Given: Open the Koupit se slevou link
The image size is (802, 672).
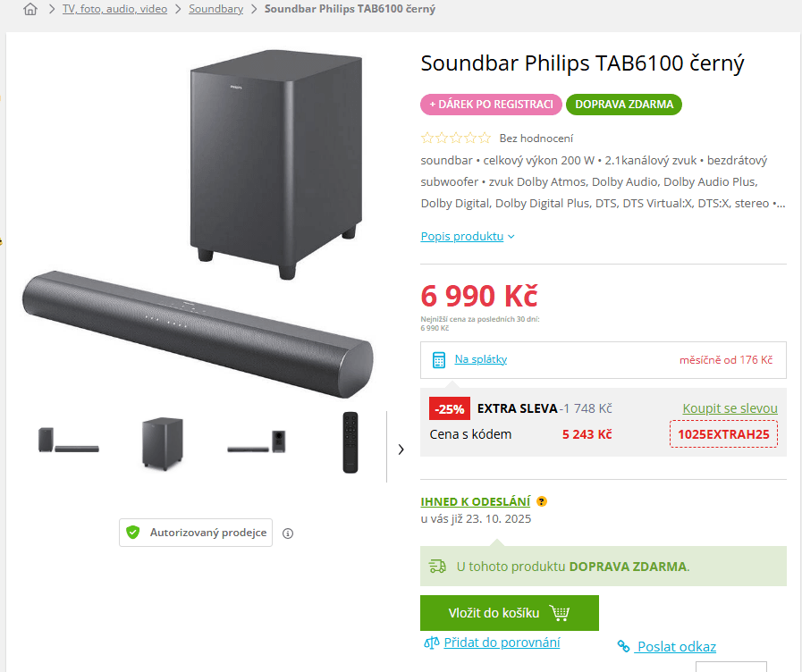Looking at the screenshot, I should (730, 407).
